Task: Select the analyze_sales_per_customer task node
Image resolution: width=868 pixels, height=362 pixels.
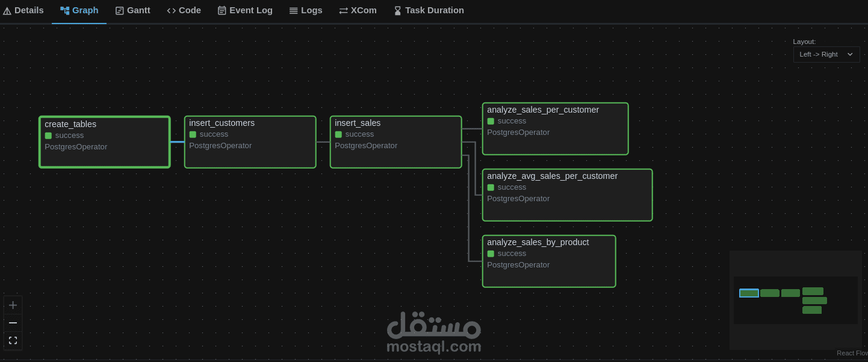Action: (555, 128)
